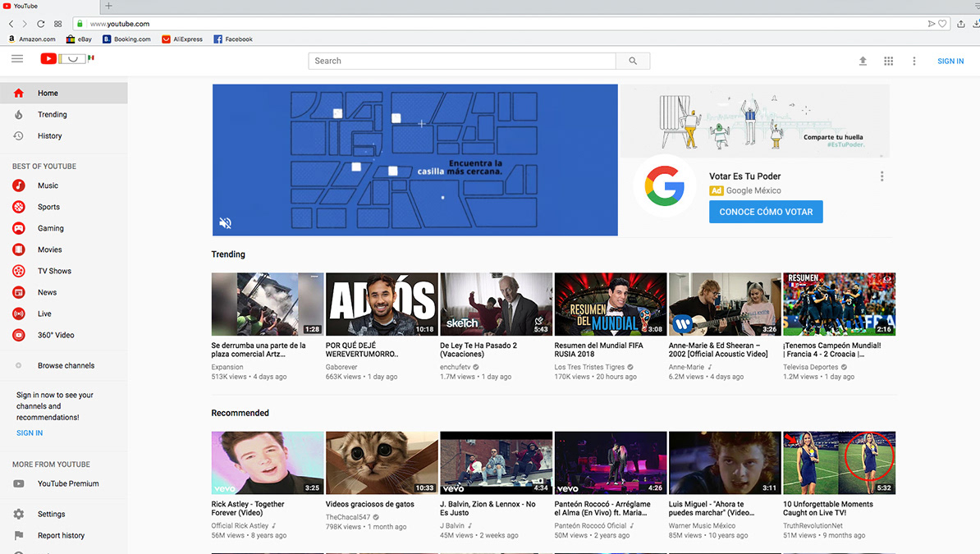Click inside the YouTube Search field

coord(462,61)
